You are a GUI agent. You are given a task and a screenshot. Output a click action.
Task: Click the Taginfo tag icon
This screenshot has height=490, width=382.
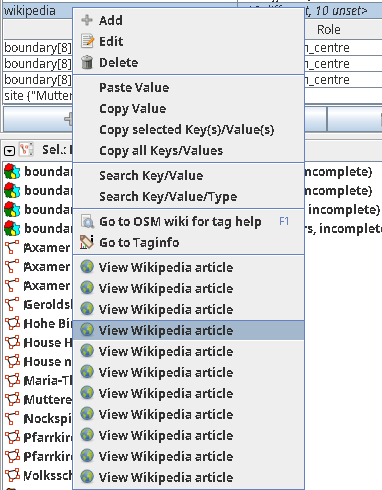tap(87, 242)
